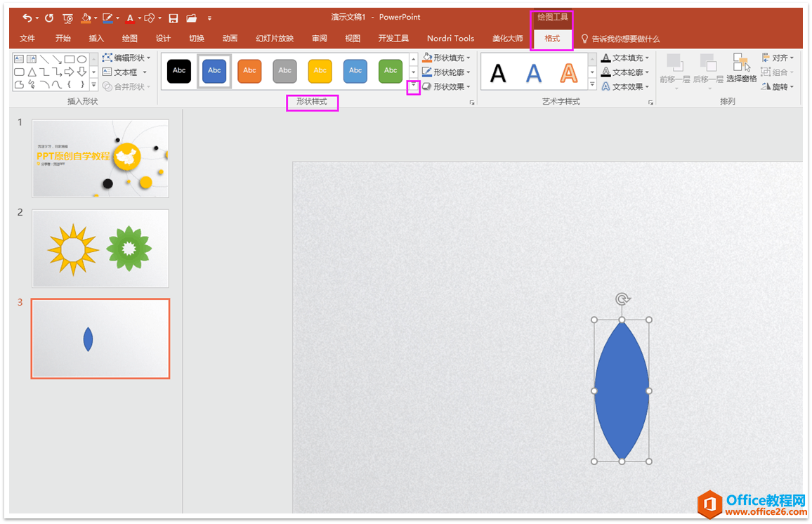Apply the green Abc shape style
812x524 pixels.
[391, 71]
